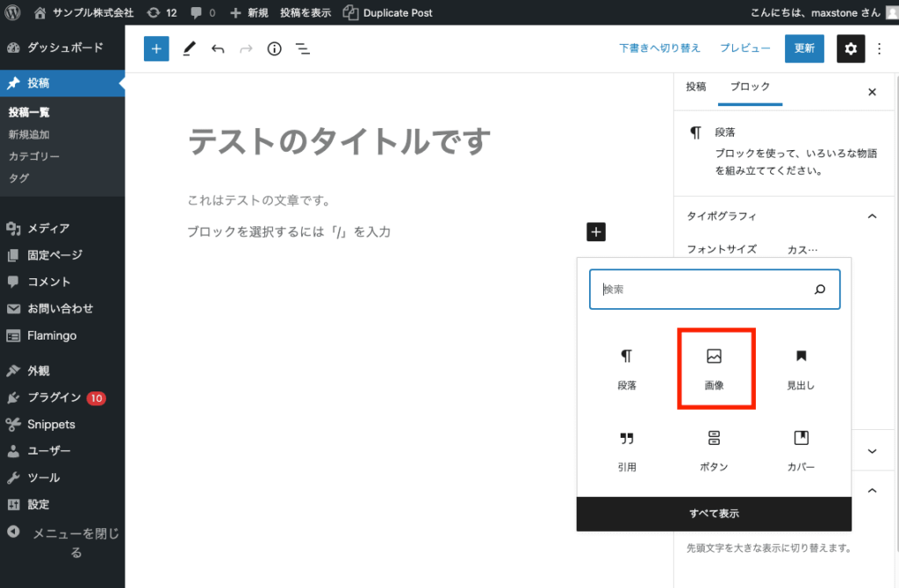Open すべて表示 to browse all blocks

(x=713, y=514)
